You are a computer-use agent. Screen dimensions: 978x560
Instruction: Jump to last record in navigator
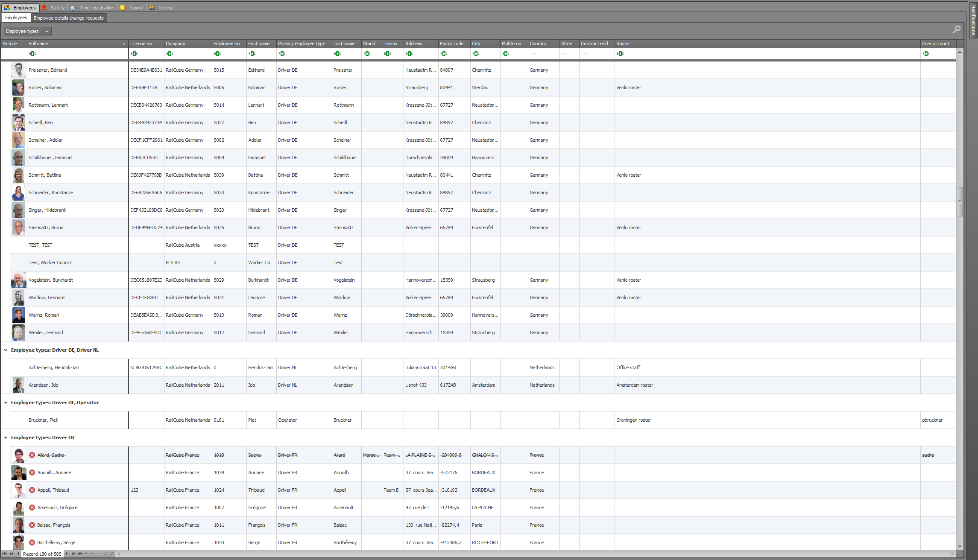point(79,554)
